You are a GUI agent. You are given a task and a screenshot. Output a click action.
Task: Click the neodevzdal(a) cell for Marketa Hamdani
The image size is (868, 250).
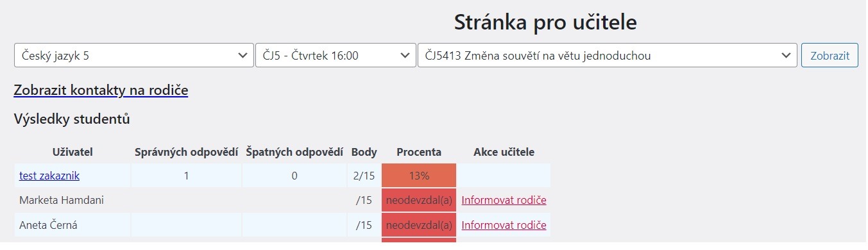(x=419, y=200)
